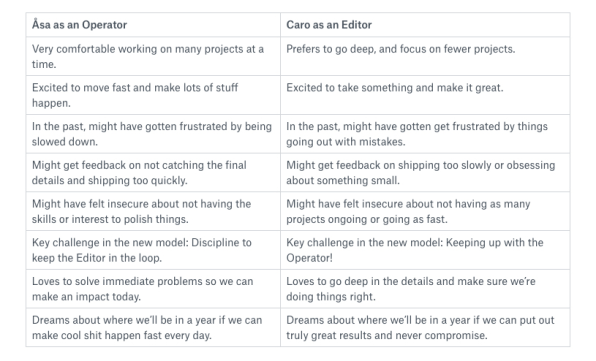Select the cell 'Loves to go deep in the details'
The image size is (596, 361).
point(425,289)
